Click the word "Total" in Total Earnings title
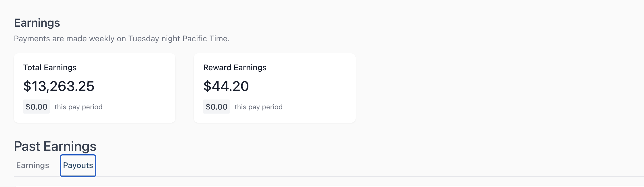The image size is (644, 187). pos(32,68)
